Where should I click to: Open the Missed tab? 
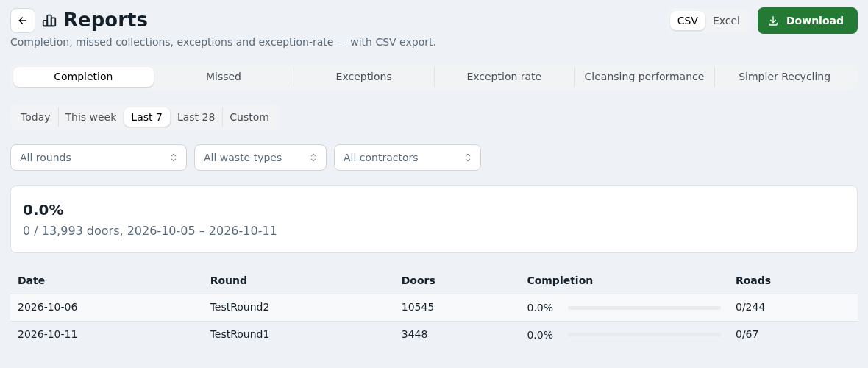pyautogui.click(x=224, y=77)
